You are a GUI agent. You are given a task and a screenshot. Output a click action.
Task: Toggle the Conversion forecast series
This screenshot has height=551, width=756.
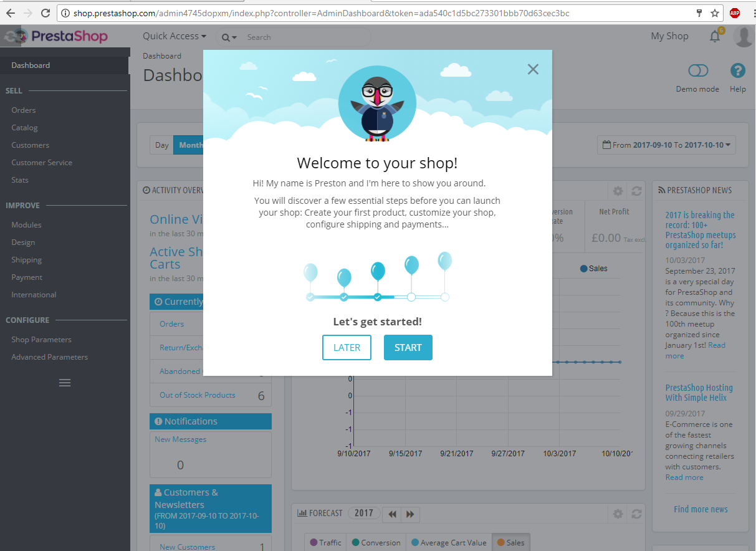click(376, 542)
